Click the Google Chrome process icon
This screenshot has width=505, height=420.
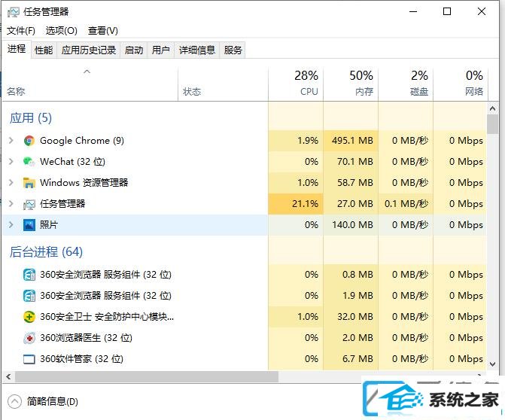tap(29, 141)
